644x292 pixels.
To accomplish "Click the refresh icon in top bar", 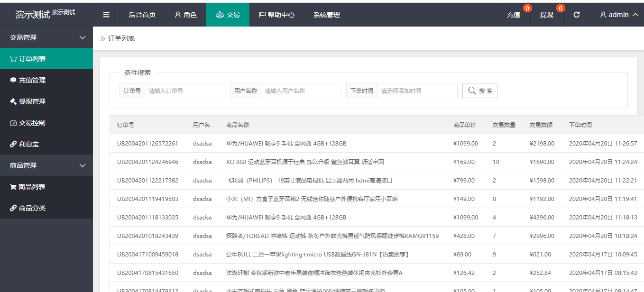I will click(577, 15).
